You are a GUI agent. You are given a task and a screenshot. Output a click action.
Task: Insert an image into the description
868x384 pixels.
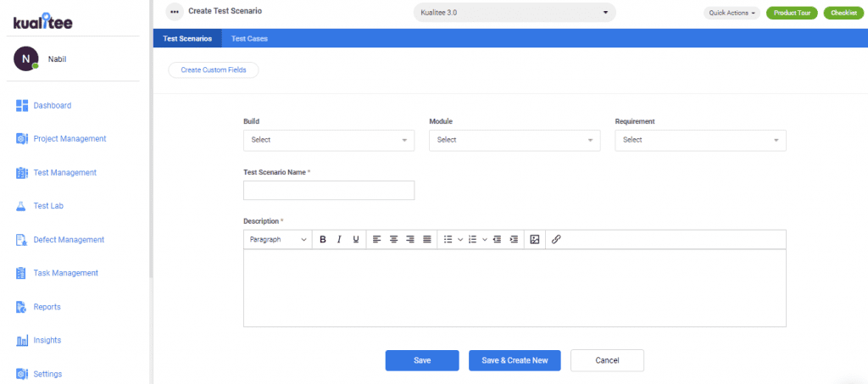(535, 240)
